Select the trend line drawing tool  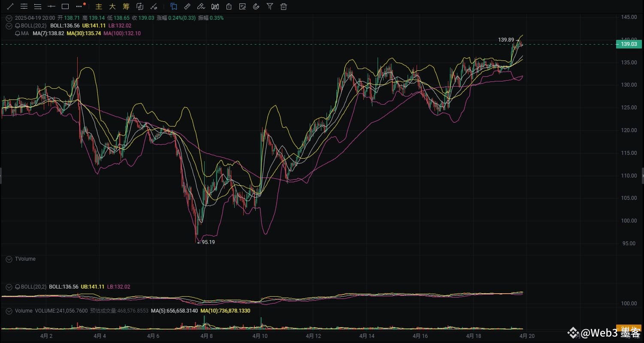(10, 6)
